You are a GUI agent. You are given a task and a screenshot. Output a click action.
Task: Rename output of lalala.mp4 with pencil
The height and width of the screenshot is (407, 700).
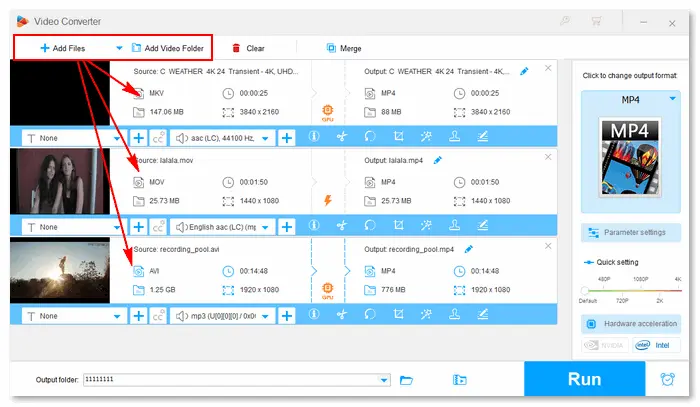pos(438,160)
